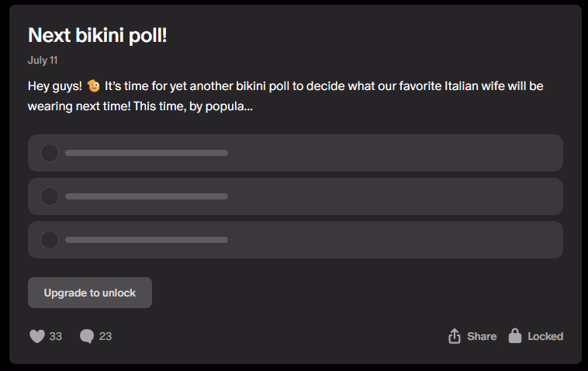Select the third poll option radio circle
The image size is (588, 371).
coord(50,240)
